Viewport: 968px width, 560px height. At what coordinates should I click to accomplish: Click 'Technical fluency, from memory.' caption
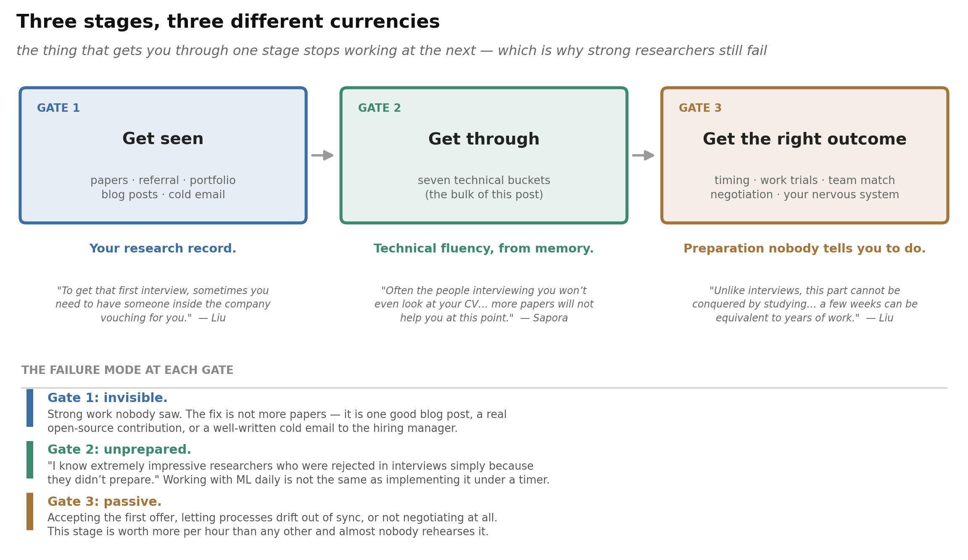(x=484, y=249)
